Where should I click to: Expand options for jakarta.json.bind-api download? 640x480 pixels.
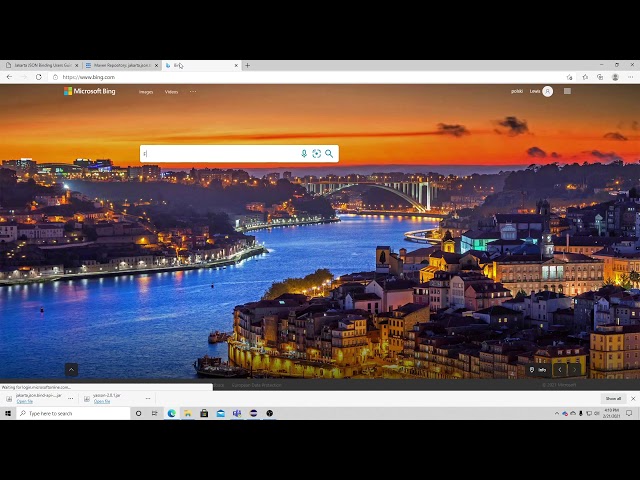tap(70, 398)
